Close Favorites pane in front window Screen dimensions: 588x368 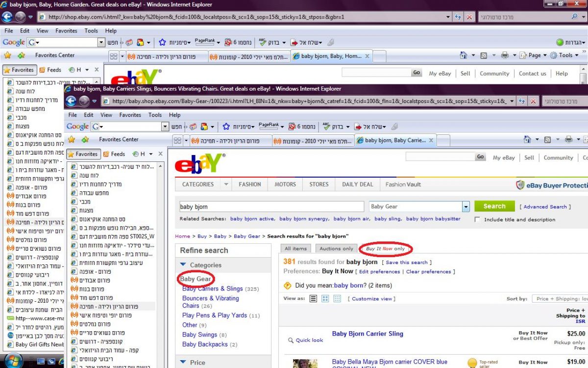click(160, 154)
